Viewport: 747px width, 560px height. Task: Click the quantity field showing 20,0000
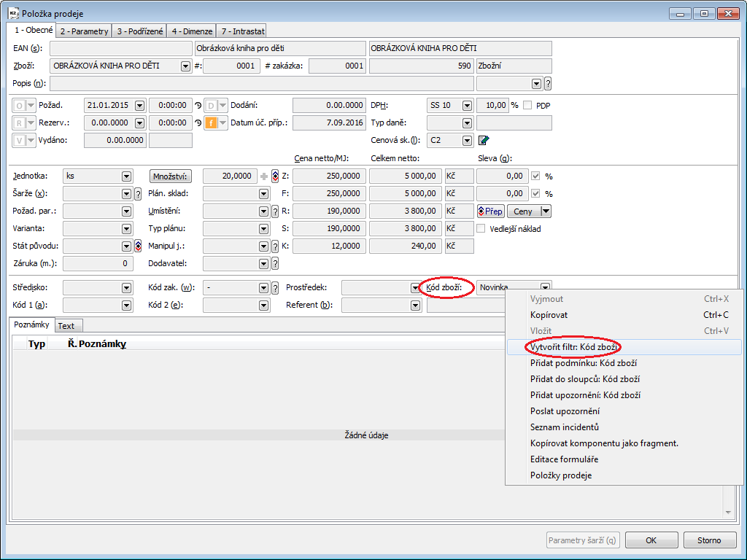[230, 176]
